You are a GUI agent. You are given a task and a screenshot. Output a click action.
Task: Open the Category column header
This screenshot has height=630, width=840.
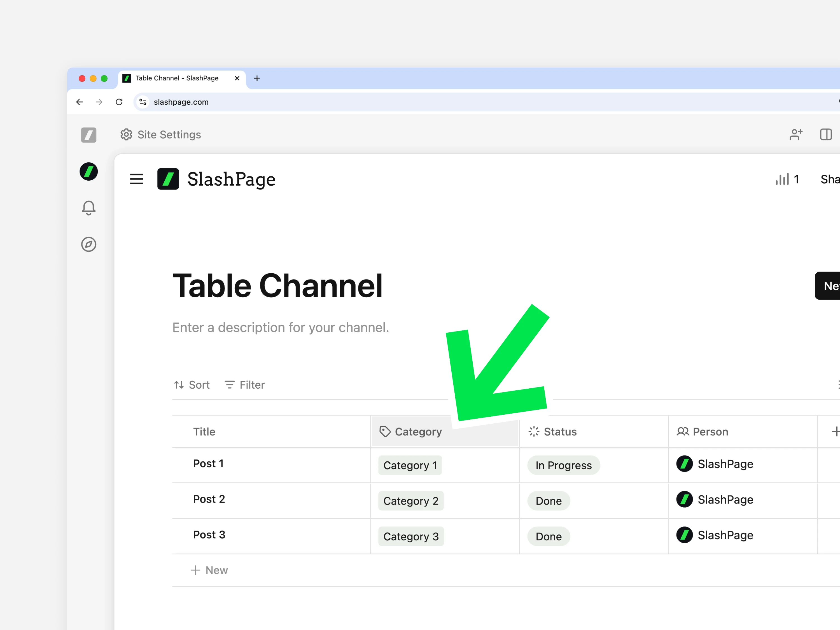click(445, 431)
